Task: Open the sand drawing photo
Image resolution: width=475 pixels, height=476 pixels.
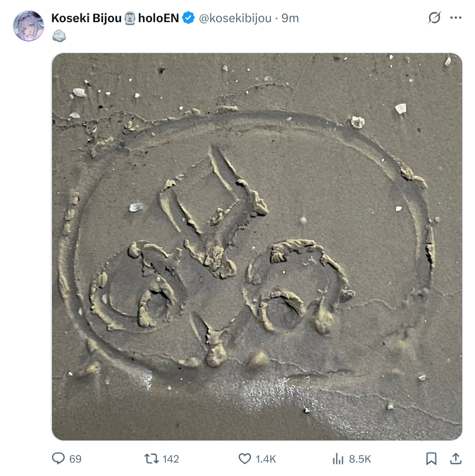Action: click(x=257, y=247)
